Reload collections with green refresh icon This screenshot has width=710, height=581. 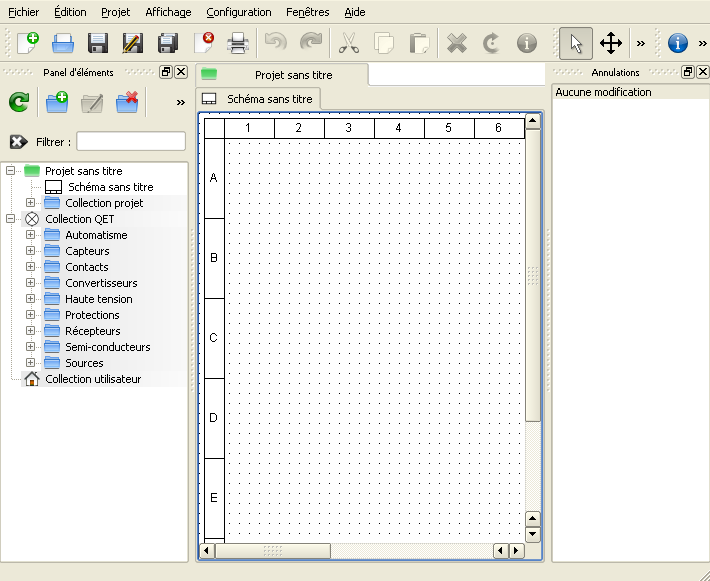pyautogui.click(x=19, y=102)
